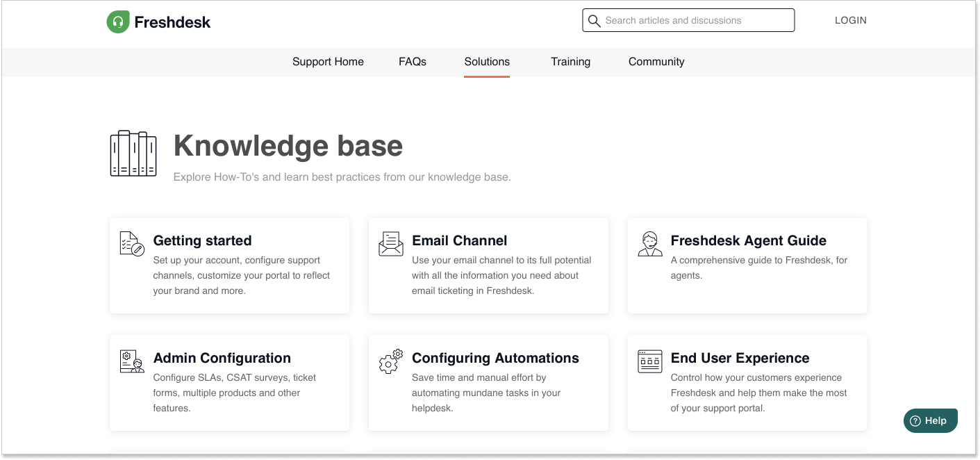980x460 pixels.
Task: Open the Community tab
Action: coord(656,62)
